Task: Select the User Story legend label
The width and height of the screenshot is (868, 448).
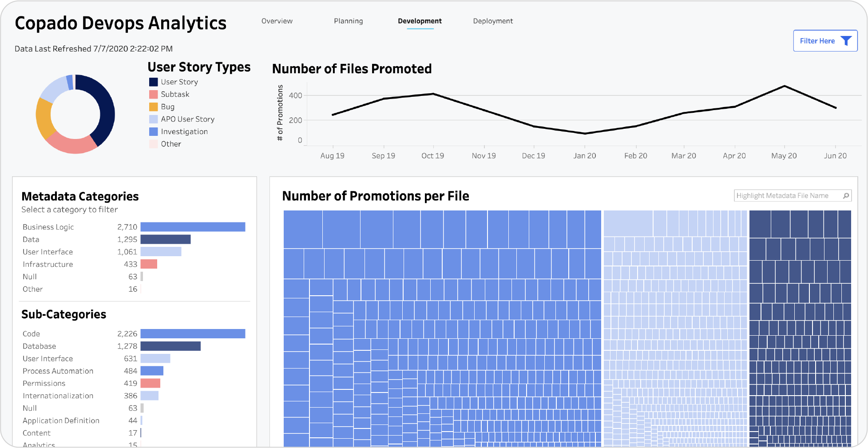Action: [x=179, y=82]
